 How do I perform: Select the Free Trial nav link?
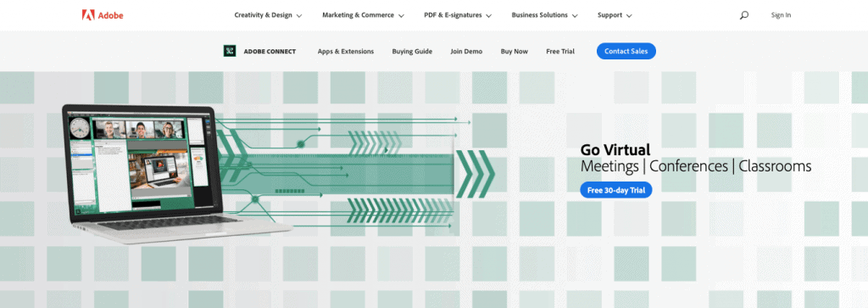pyautogui.click(x=560, y=52)
